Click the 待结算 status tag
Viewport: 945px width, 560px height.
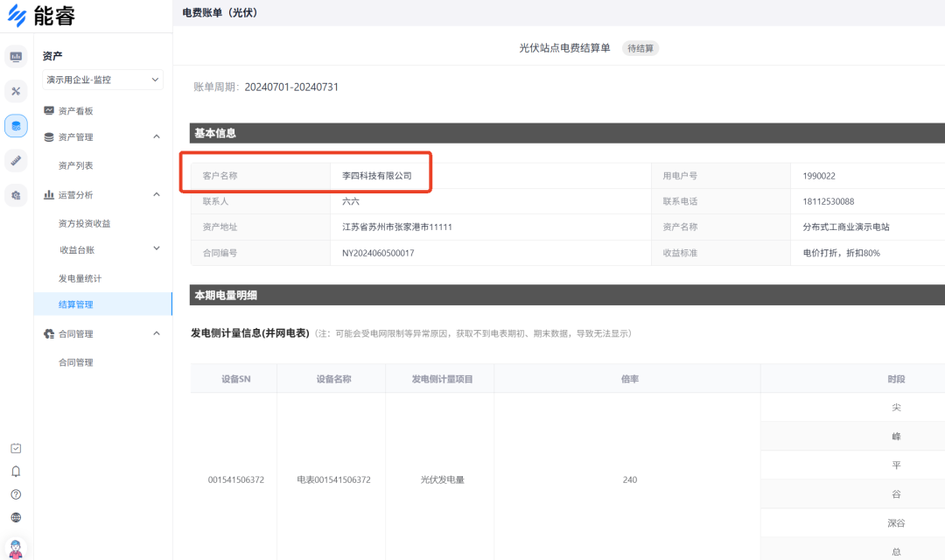(640, 48)
